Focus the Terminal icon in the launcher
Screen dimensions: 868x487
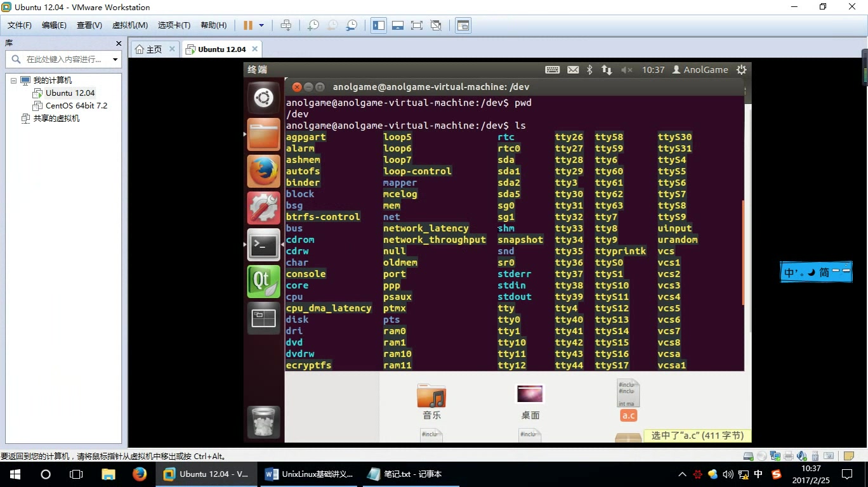(x=263, y=245)
